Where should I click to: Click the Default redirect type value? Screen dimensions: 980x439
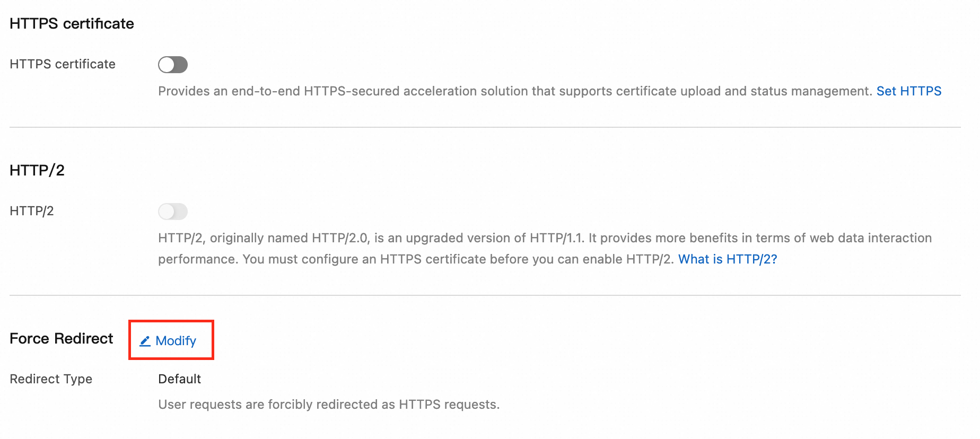(180, 379)
